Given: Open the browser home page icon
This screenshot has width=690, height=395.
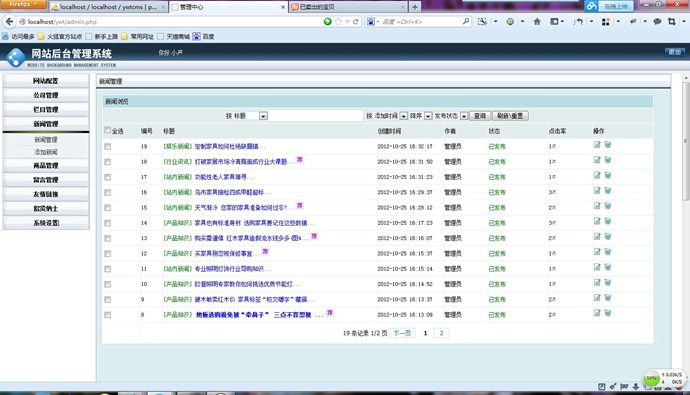Looking at the screenshot, I should pyautogui.click(x=537, y=22).
